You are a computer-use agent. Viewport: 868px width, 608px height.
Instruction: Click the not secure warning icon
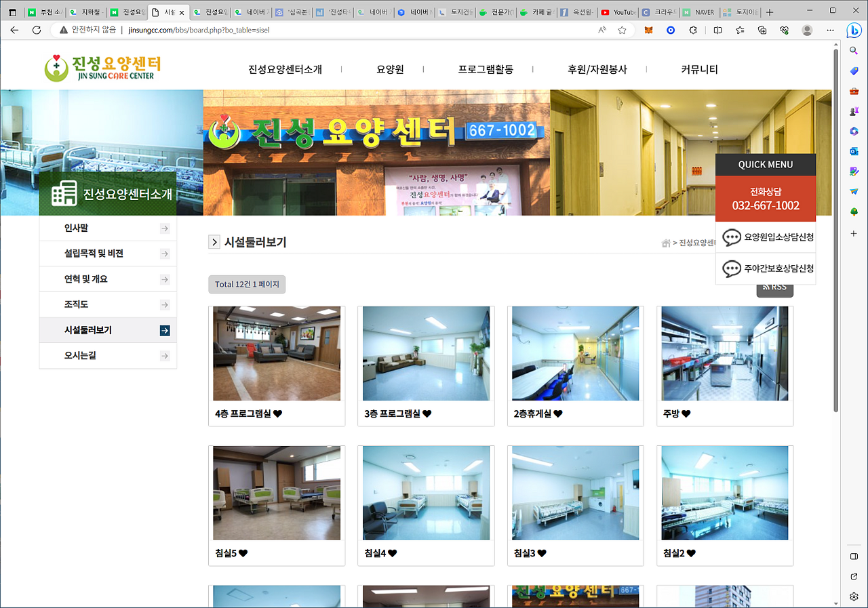(x=64, y=31)
